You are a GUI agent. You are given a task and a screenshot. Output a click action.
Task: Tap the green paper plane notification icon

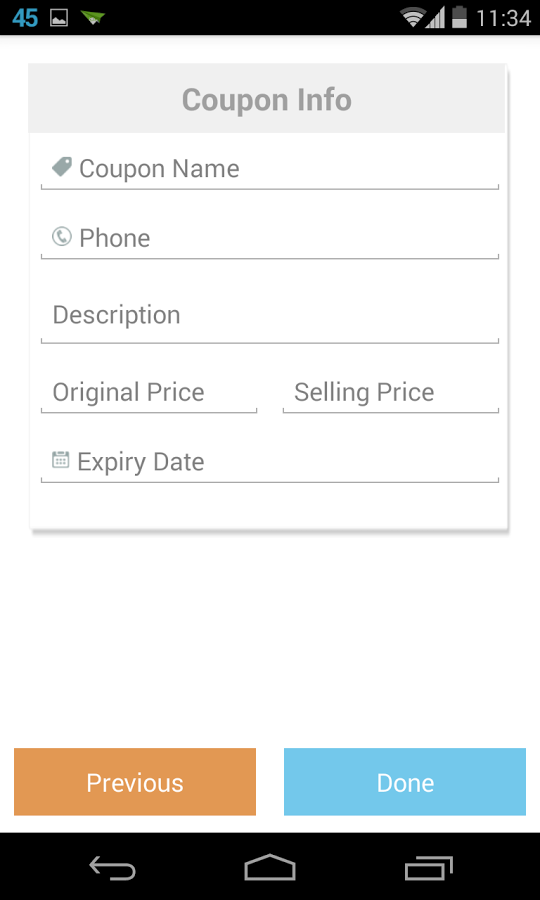(92, 18)
